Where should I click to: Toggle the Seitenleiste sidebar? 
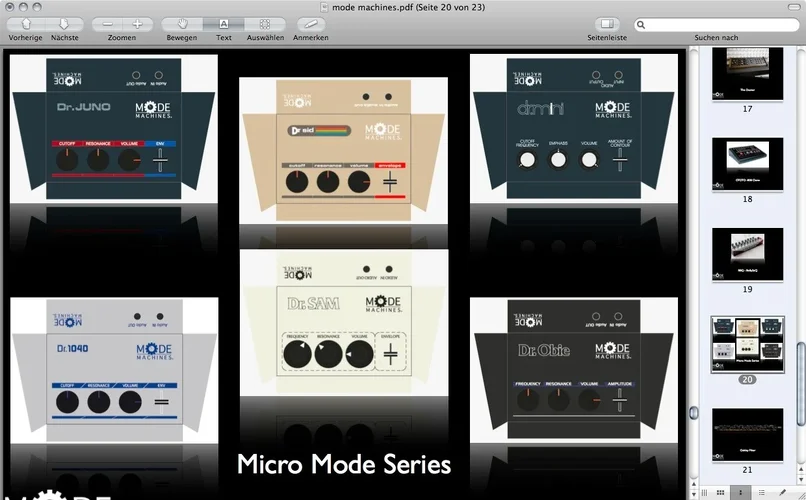(607, 24)
